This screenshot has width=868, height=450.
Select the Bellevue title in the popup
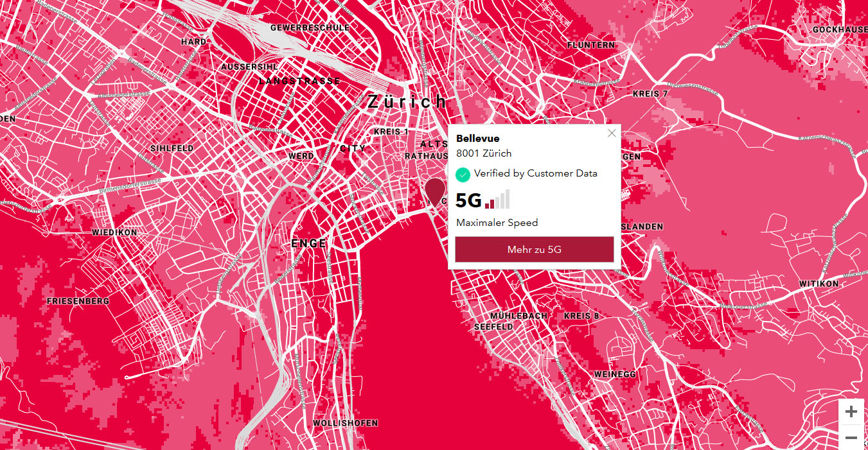[477, 139]
